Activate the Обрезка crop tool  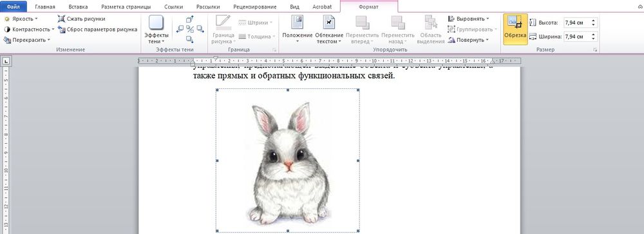coord(515,29)
